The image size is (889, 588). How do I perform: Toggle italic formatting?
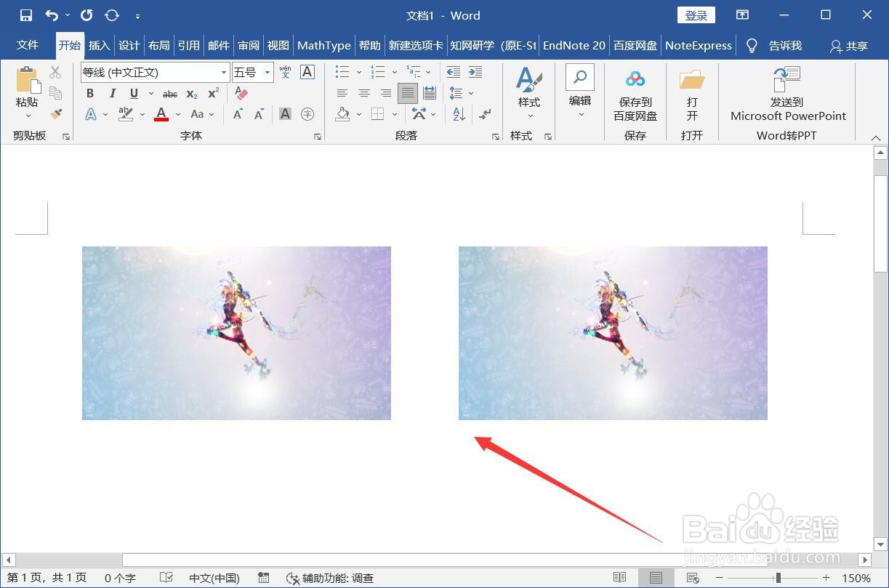coord(112,93)
